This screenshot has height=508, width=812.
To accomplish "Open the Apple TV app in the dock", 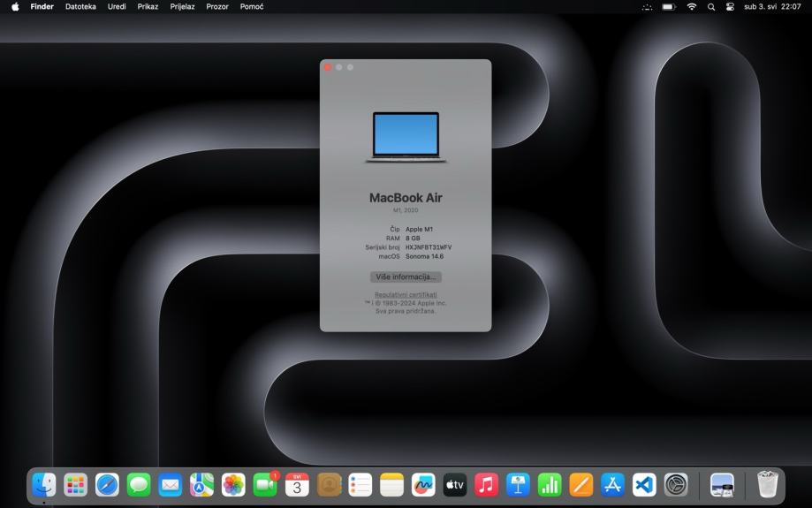I will (454, 484).
